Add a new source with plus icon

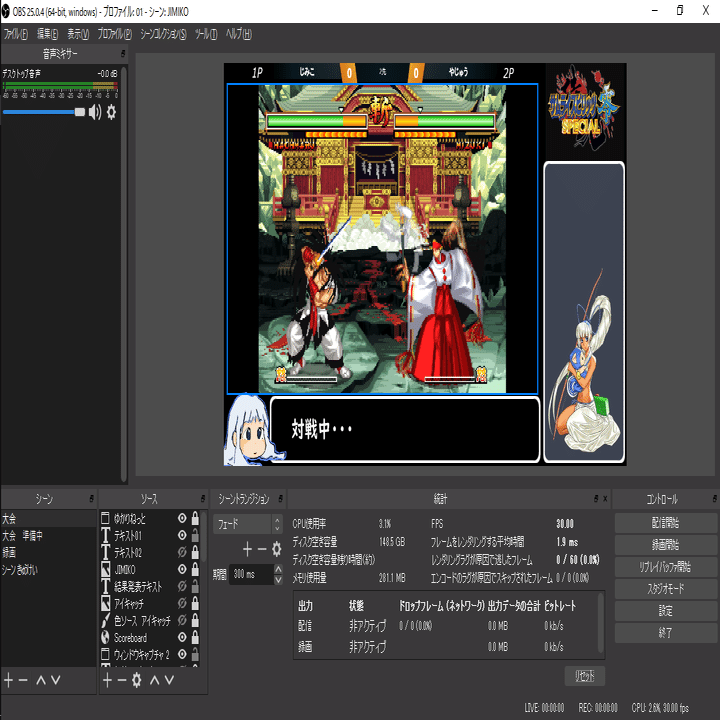[107, 680]
